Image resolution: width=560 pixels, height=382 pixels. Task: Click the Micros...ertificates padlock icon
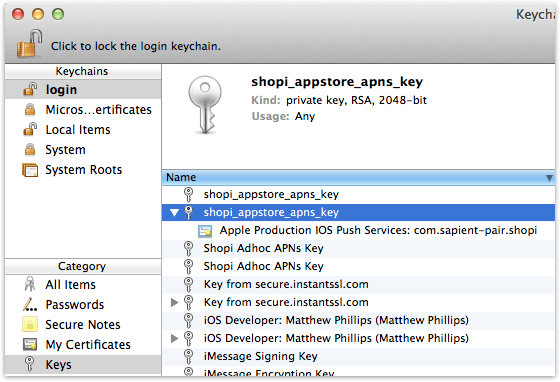click(30, 110)
